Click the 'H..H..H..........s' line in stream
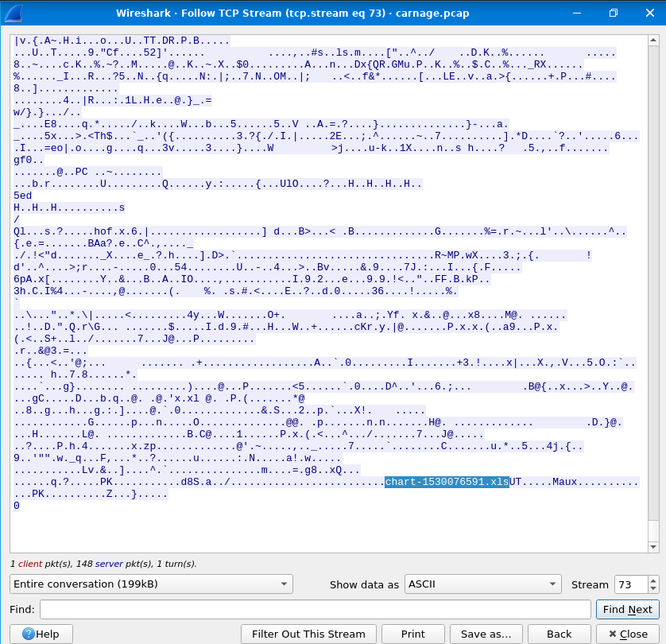Screen dimensions: 666x644 [69, 208]
